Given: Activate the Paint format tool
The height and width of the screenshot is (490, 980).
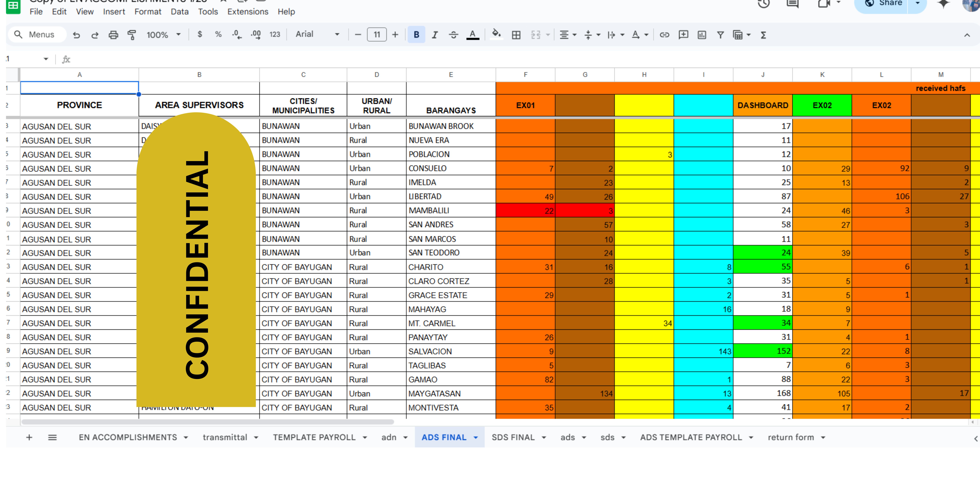Looking at the screenshot, I should tap(132, 35).
